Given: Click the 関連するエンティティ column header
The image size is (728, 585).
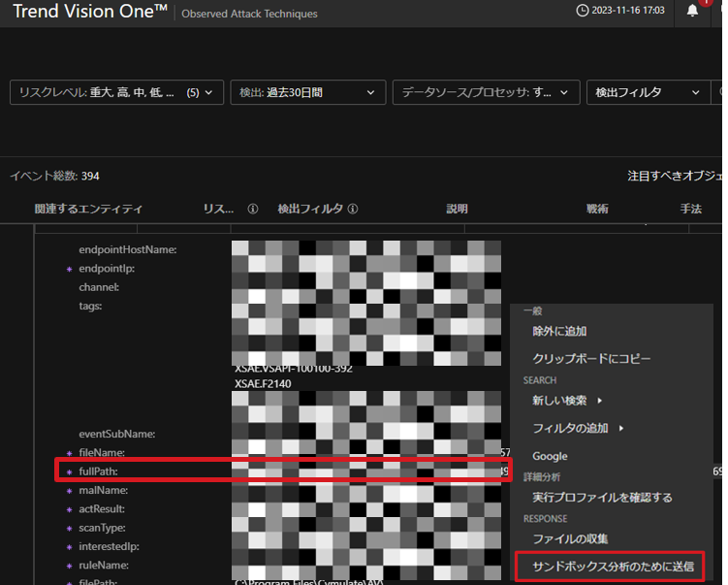Looking at the screenshot, I should click(x=88, y=209).
